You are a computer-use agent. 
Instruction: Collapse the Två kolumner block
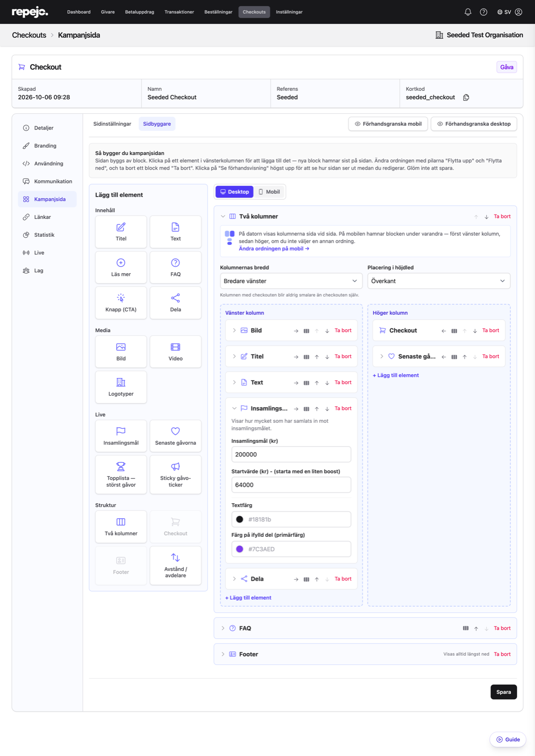[223, 216]
